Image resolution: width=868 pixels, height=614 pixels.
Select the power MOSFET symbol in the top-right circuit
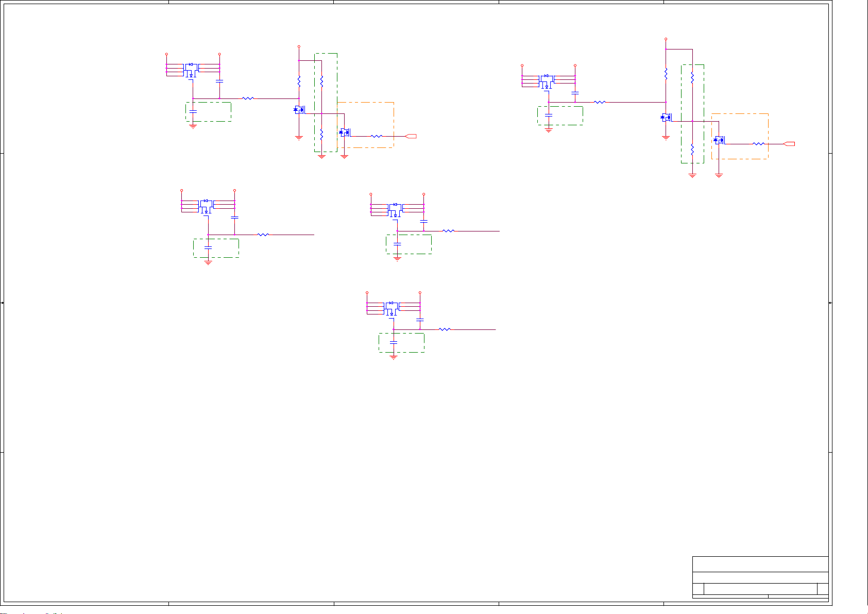tap(547, 81)
